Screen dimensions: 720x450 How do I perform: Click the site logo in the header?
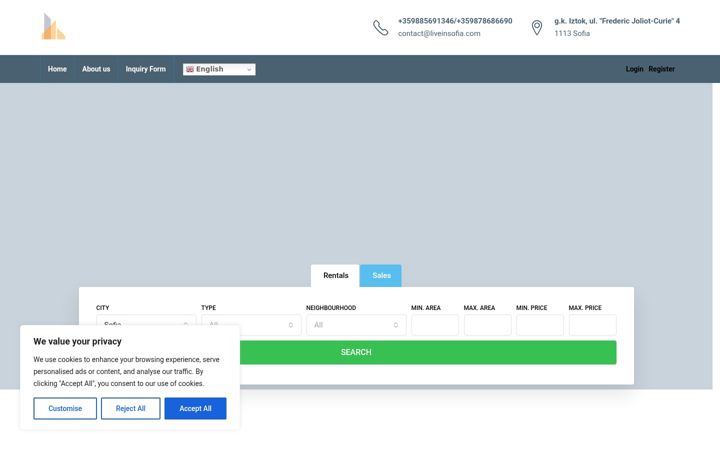coord(53,27)
